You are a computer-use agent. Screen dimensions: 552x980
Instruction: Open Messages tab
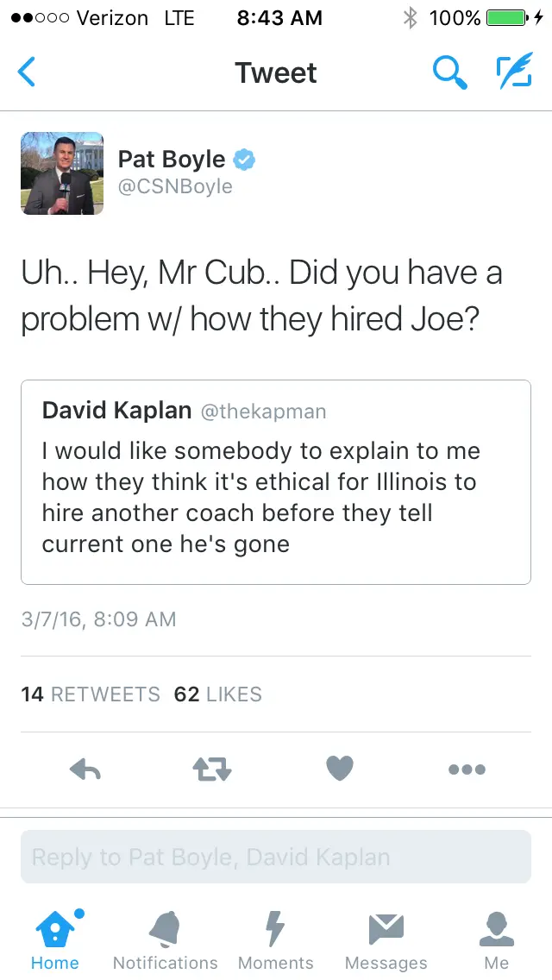(386, 939)
